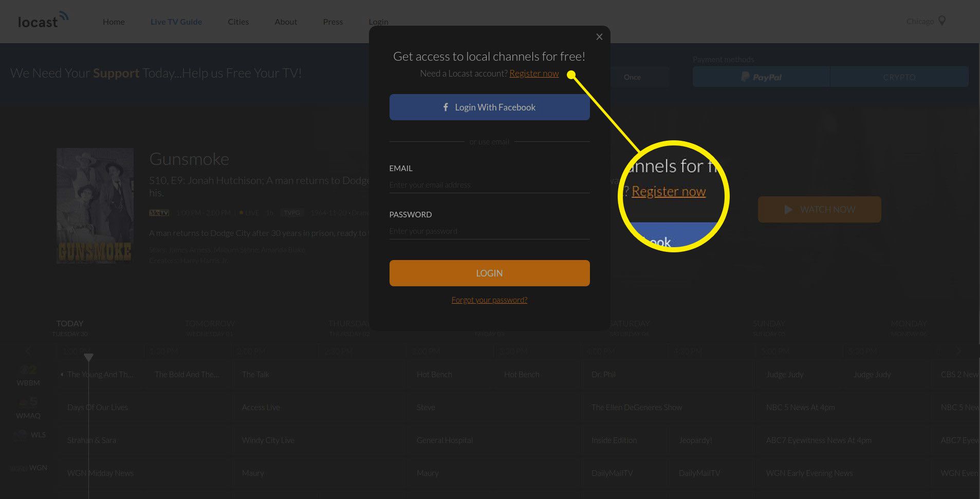Open Jeopardy! program listing
This screenshot has height=499, width=980.
pyautogui.click(x=695, y=440)
